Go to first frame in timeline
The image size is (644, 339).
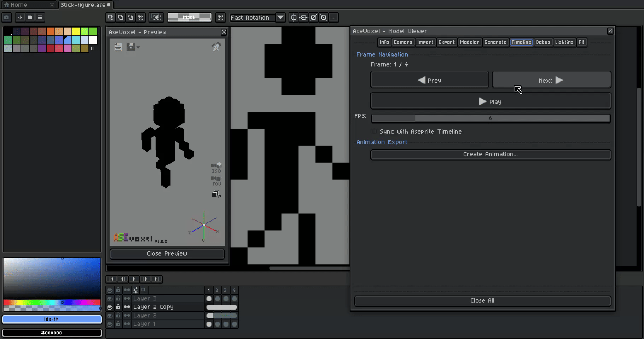pos(111,279)
